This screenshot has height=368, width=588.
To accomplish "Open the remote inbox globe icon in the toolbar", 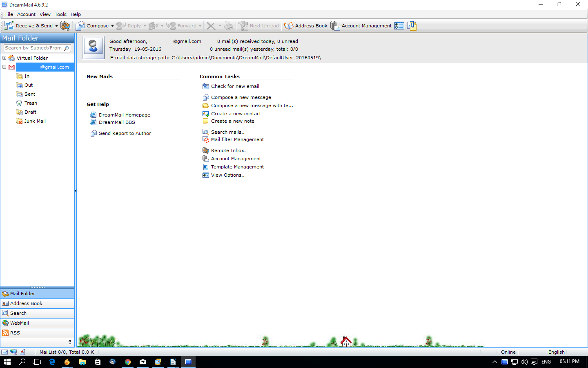I will tap(65, 26).
